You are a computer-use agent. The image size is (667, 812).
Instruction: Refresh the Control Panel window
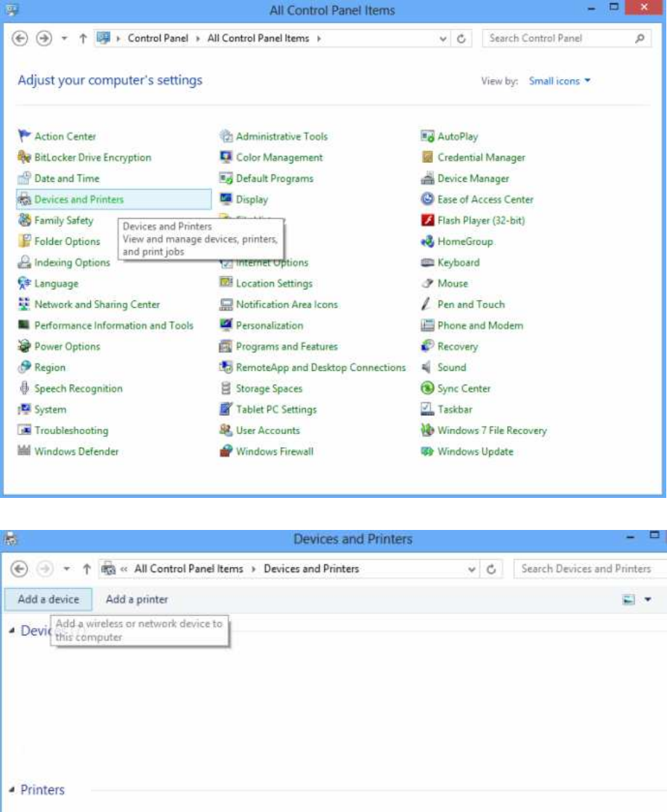[461, 39]
